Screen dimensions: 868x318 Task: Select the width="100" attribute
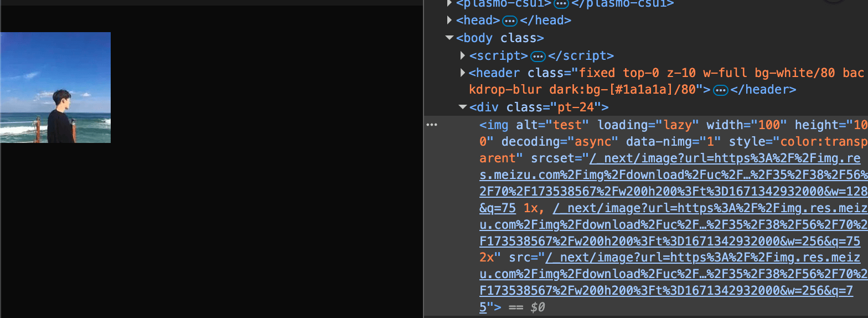click(x=747, y=124)
